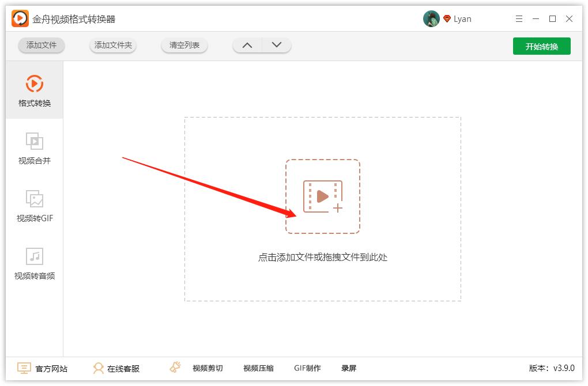Select the 视频压缩 compression feature
588x386 pixels.
[258, 368]
